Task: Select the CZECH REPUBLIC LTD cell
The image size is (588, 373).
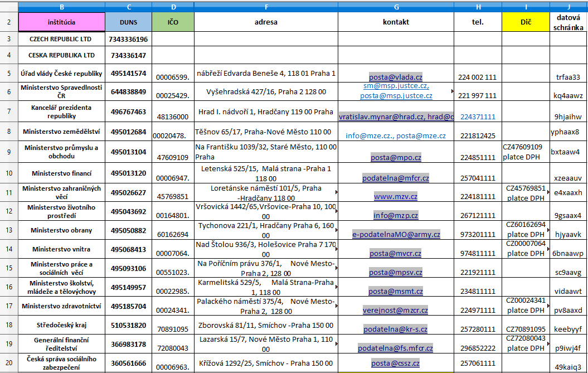Action: [x=61, y=40]
